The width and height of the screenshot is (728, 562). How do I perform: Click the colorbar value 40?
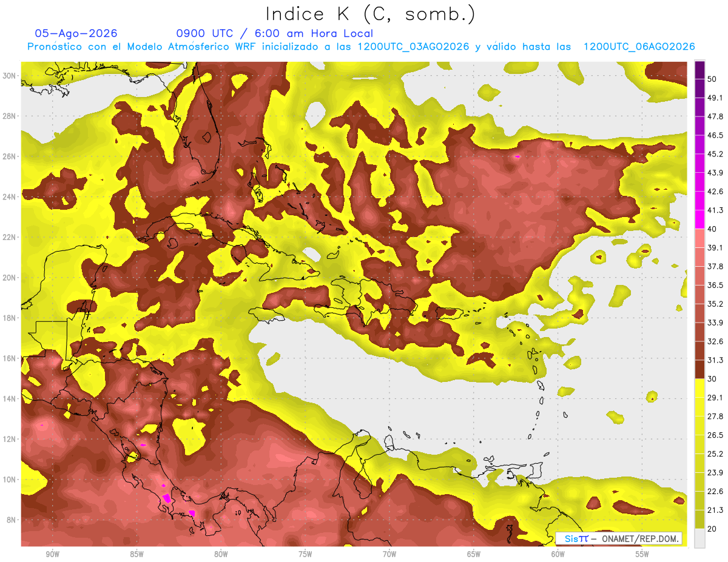click(x=713, y=229)
